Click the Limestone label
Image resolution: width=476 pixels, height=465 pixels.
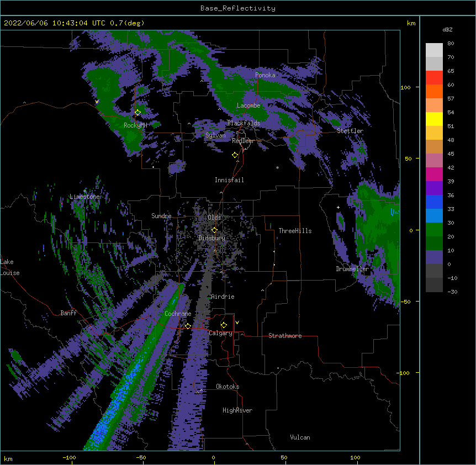click(84, 197)
